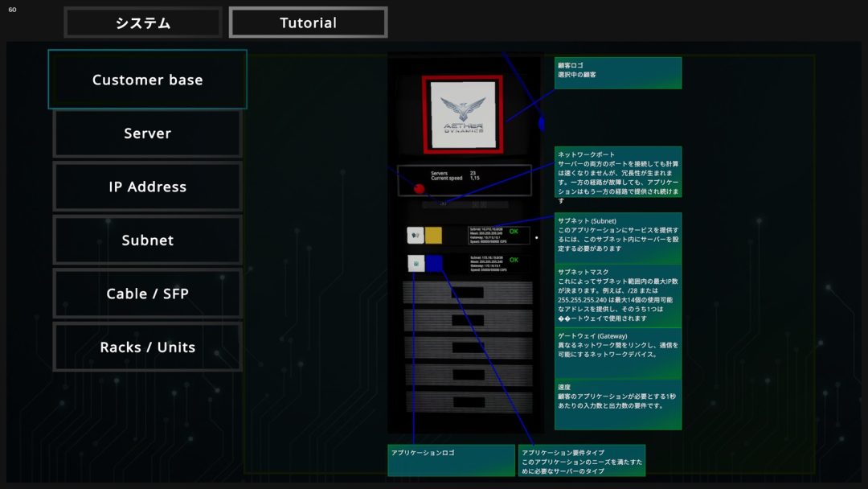Click the second application logo icon
The width and height of the screenshot is (868, 489).
416,263
